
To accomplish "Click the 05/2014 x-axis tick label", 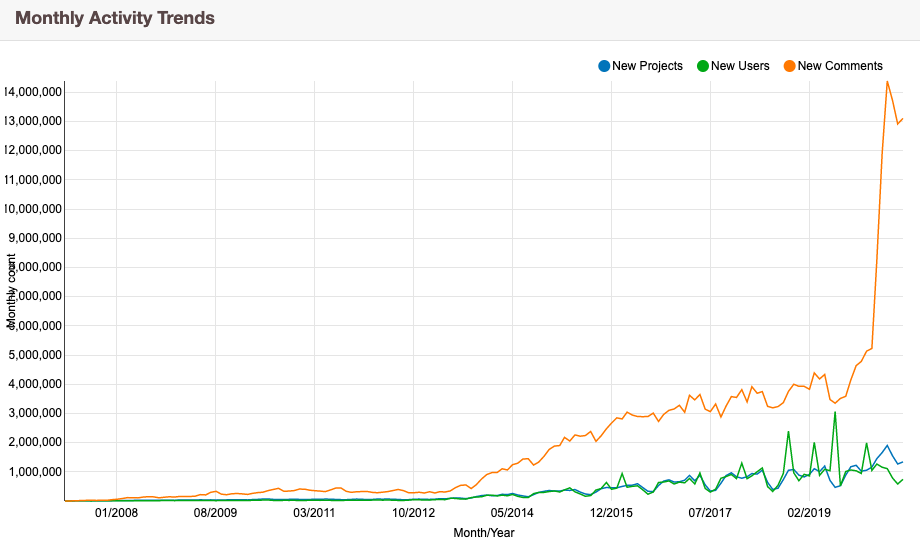I will pos(512,514).
